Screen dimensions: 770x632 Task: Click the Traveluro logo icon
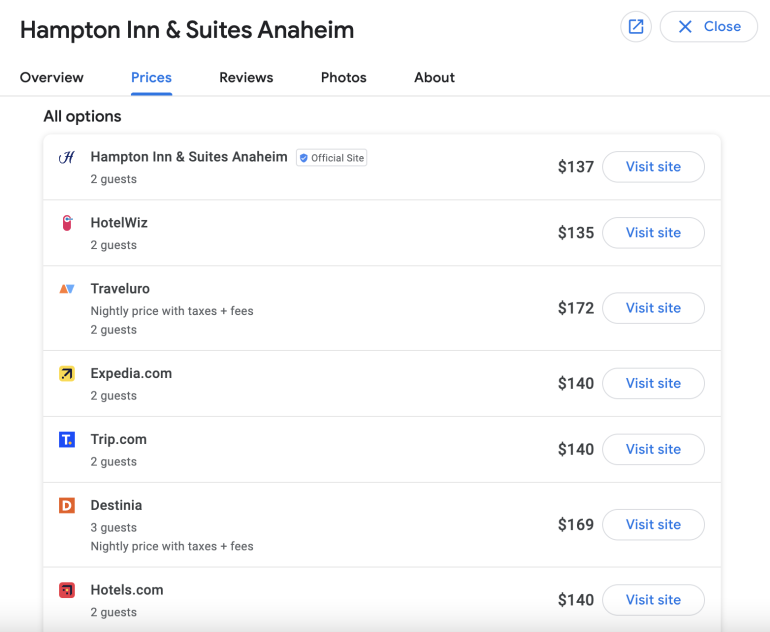click(x=67, y=289)
